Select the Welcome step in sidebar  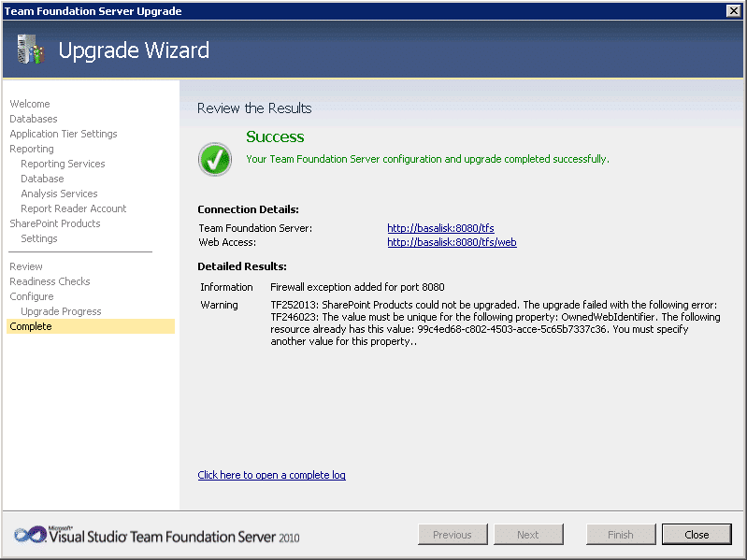point(30,104)
